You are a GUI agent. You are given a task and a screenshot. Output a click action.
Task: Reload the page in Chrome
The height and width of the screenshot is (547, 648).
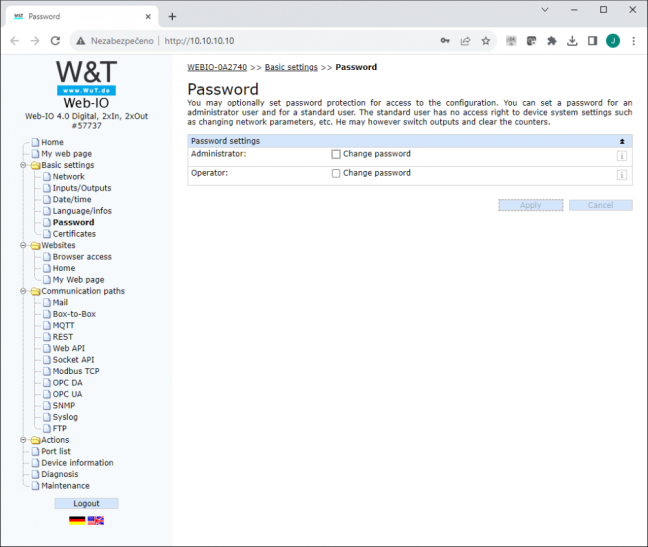pyautogui.click(x=55, y=41)
